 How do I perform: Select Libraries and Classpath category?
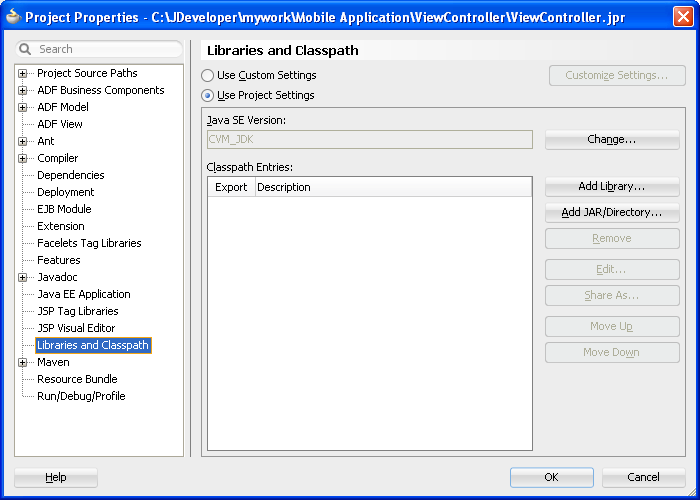[x=93, y=345]
